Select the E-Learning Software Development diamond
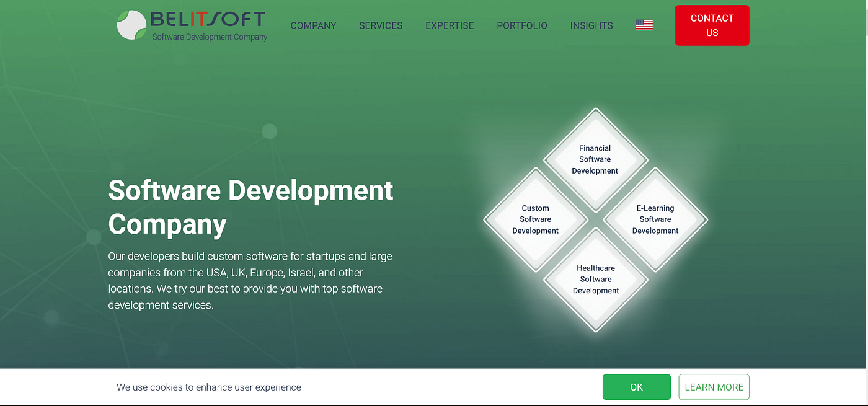This screenshot has width=868, height=406. click(655, 219)
